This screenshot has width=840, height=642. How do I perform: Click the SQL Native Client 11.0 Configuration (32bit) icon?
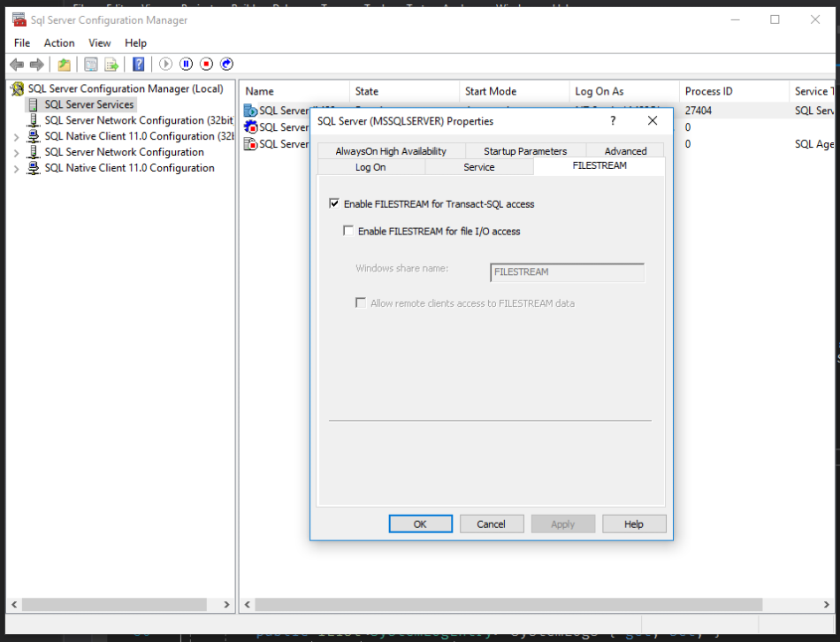(34, 136)
